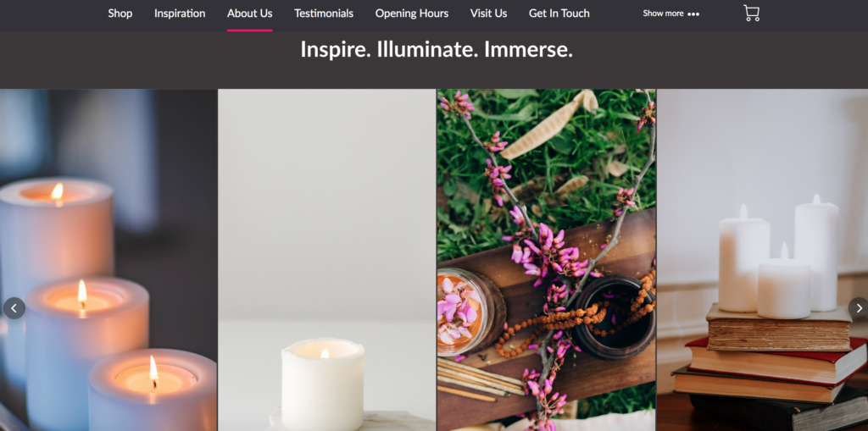
Task: Click the Inspire. Illuminate. Immerse. heading
Action: click(437, 50)
